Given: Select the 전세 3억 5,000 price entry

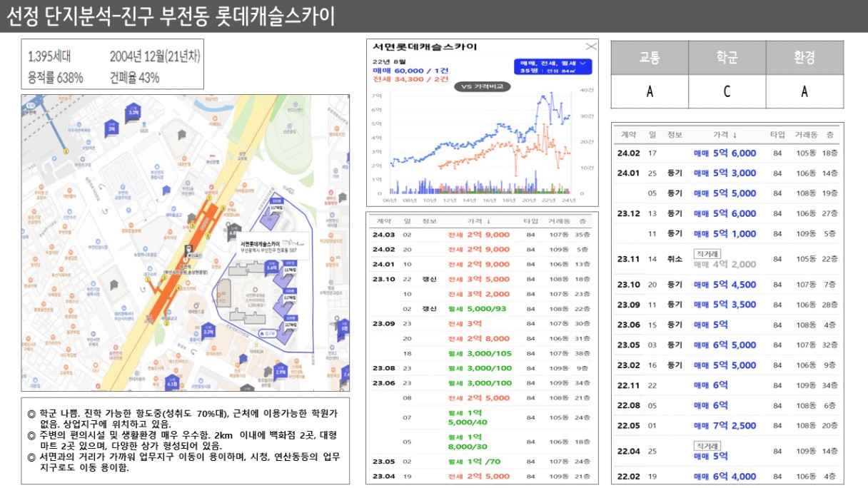Looking at the screenshot, I should point(478,279).
